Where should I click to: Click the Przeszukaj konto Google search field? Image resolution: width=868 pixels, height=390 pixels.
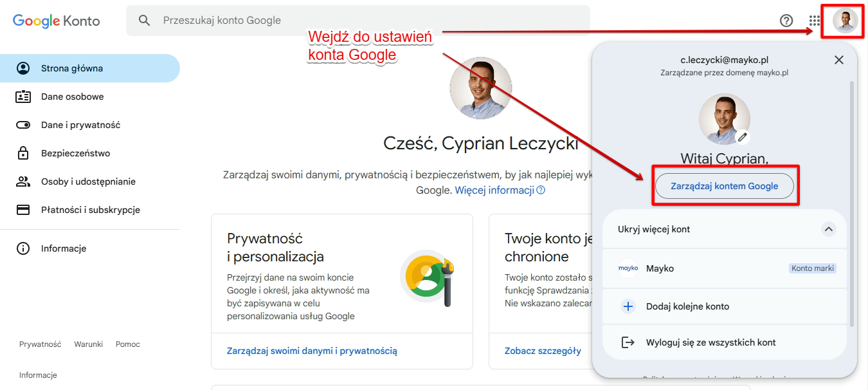coord(358,21)
